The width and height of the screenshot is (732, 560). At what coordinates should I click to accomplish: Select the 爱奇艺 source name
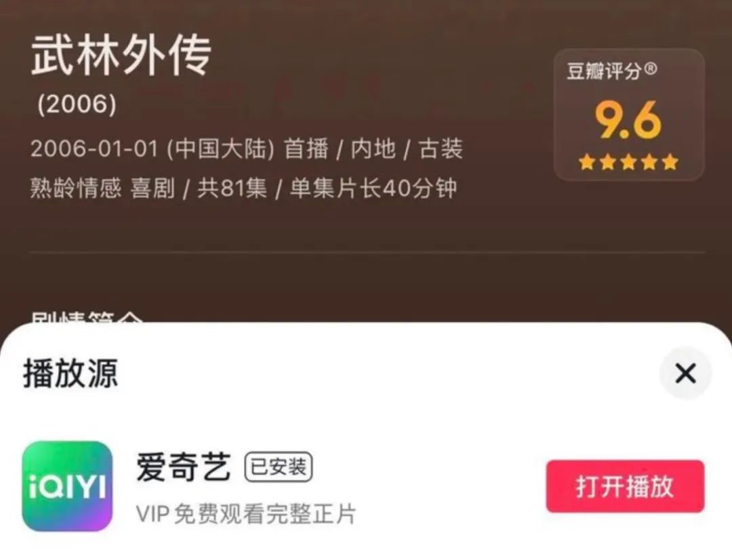184,466
